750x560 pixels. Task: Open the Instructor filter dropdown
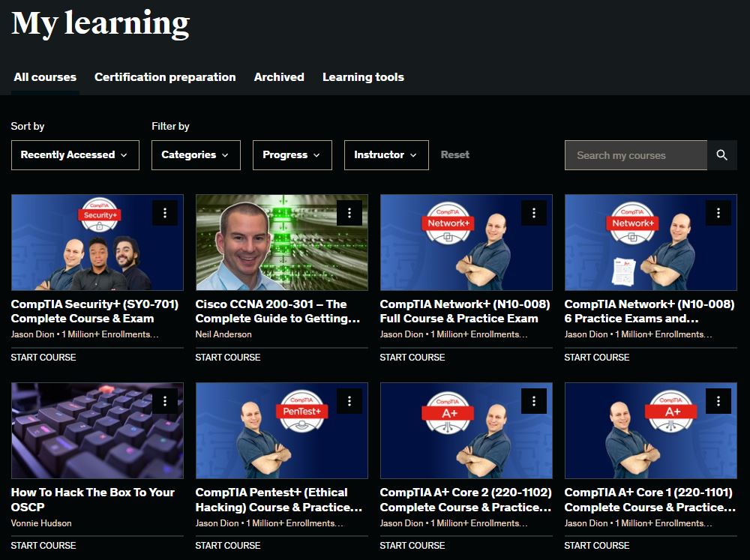pyautogui.click(x=386, y=155)
